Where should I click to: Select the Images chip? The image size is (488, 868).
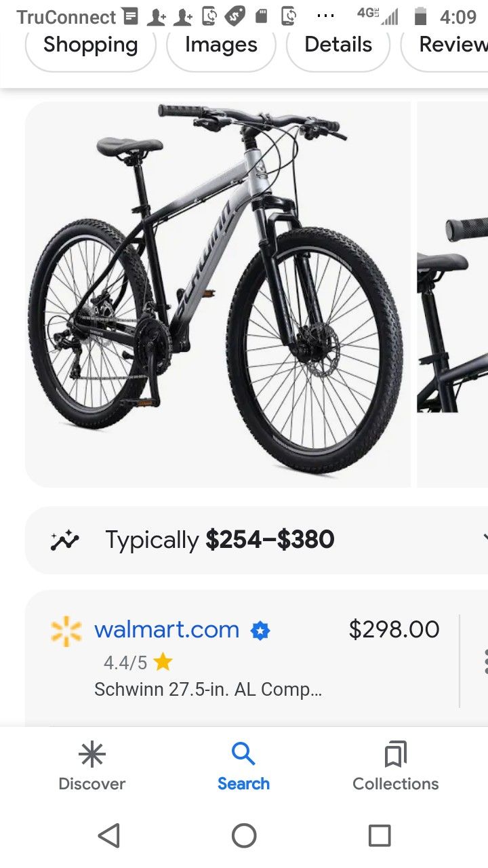[221, 45]
